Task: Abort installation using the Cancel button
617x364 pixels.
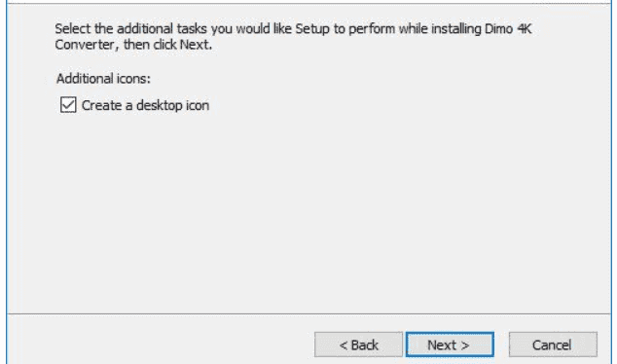Action: (553, 345)
